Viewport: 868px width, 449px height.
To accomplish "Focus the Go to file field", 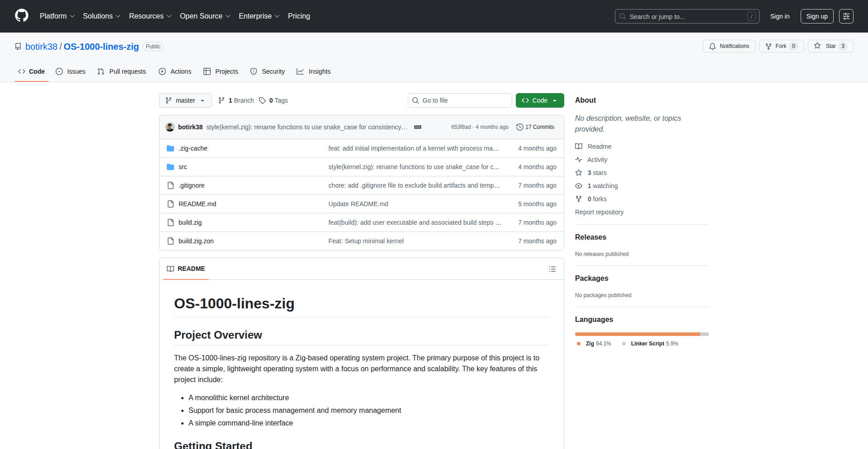I will (x=460, y=100).
